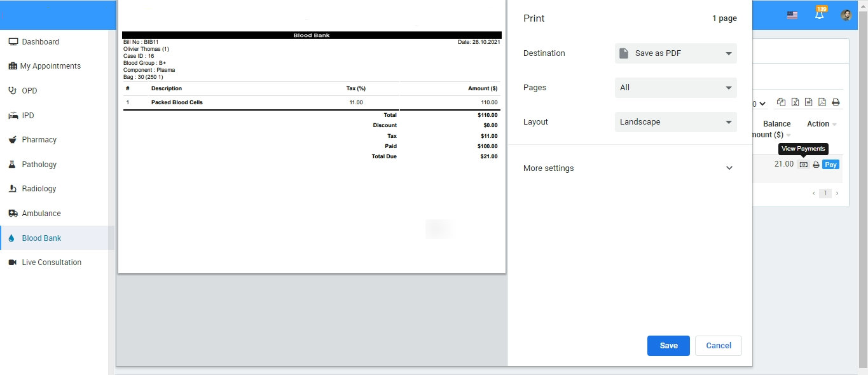Expand More settings section
Screen dimensions: 868x375
tap(628, 168)
